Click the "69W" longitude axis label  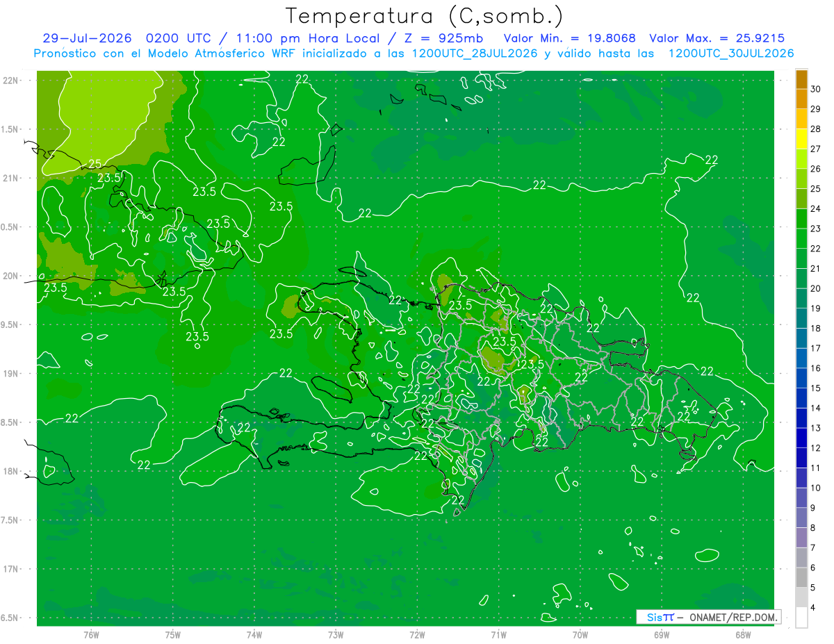[x=661, y=635]
